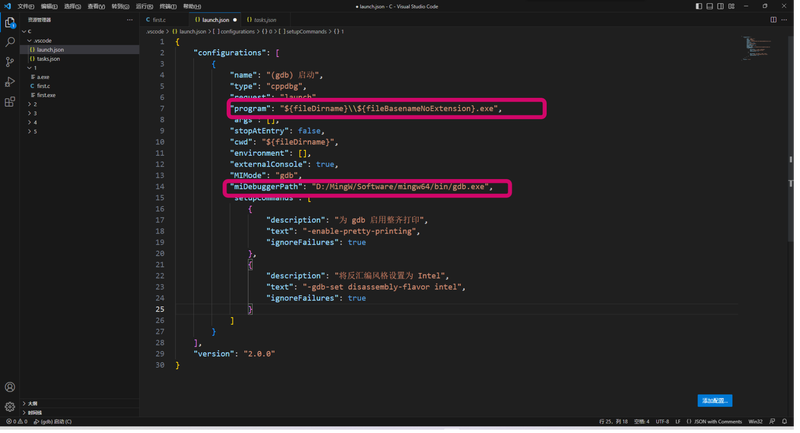The width and height of the screenshot is (800, 433).
Task: Open the 帮助 (Help) menu
Action: tap(192, 7)
